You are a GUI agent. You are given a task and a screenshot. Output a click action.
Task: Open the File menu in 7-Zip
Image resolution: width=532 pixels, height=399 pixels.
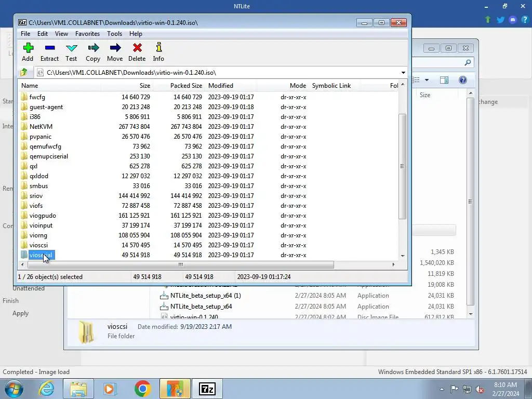click(x=25, y=34)
